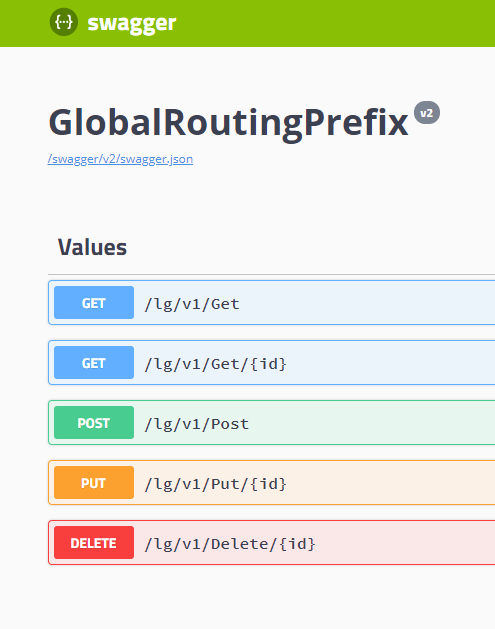
Task: Click the green POST method badge
Action: pos(94,422)
